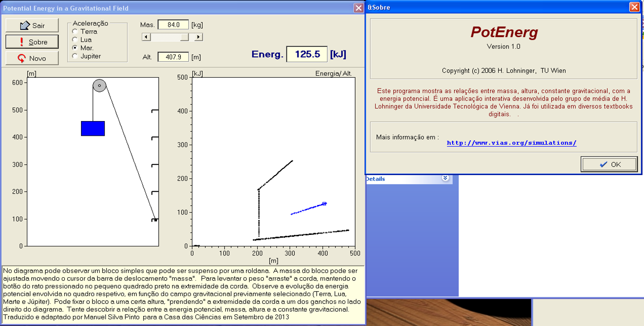Click the black square rope end
The width and height of the screenshot is (644, 326).
click(155, 220)
